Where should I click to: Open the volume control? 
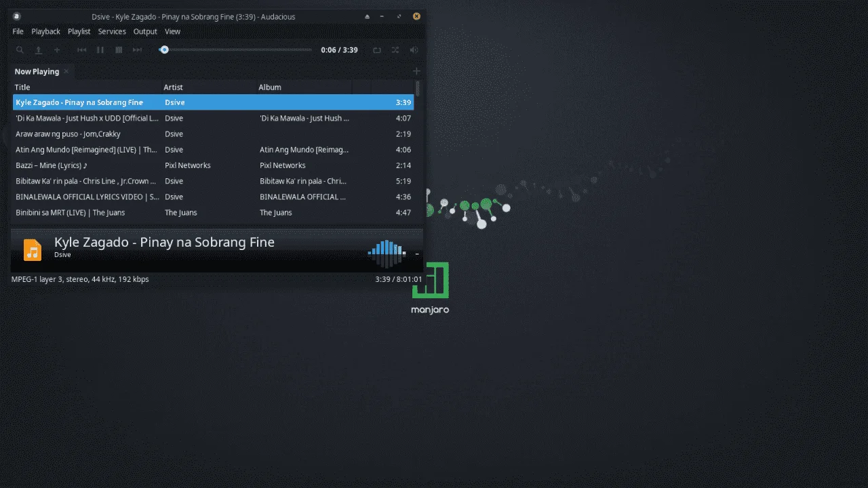(x=414, y=49)
